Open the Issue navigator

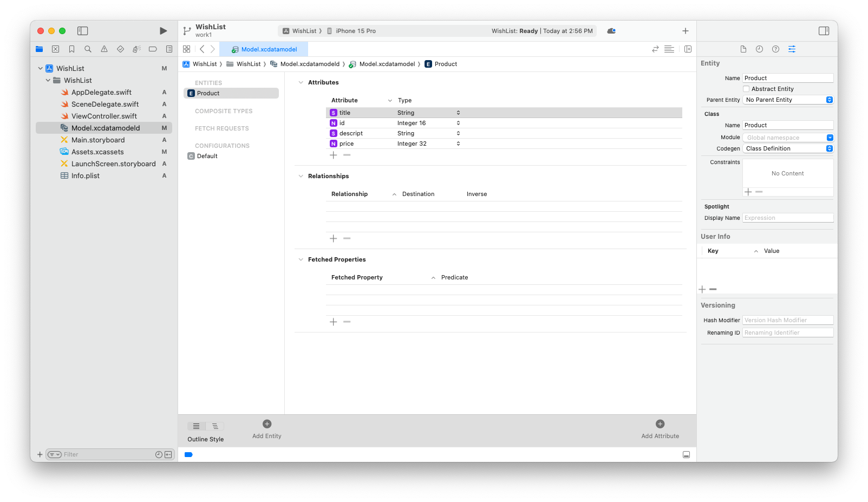(104, 49)
